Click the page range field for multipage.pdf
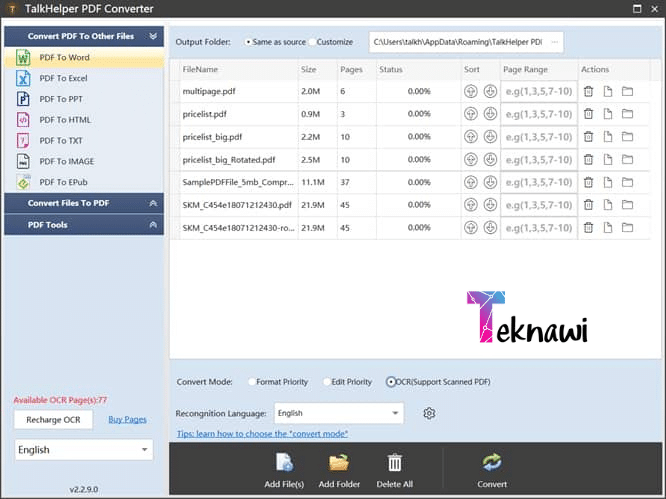This screenshot has width=666, height=499. [x=539, y=91]
